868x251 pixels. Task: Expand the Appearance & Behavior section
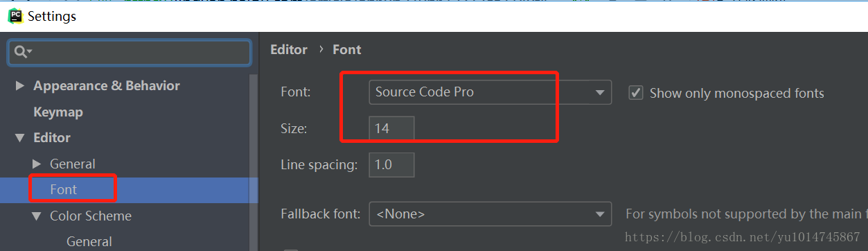click(x=20, y=86)
